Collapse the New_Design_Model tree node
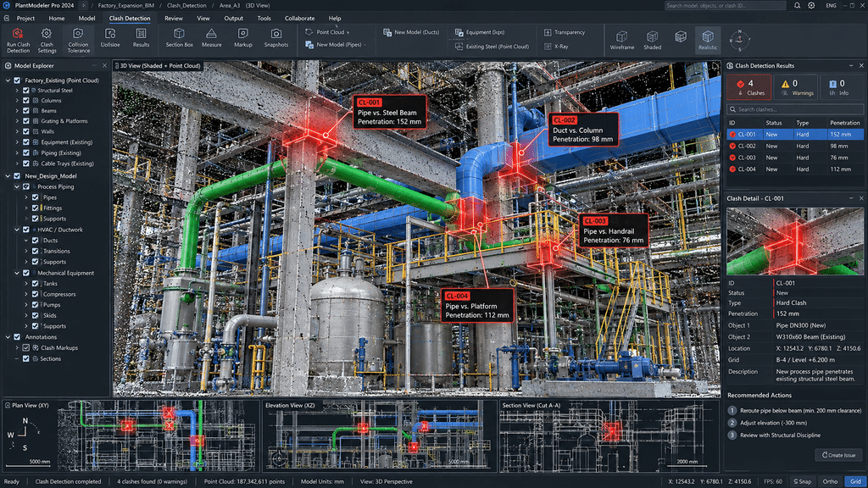The image size is (868, 488). coord(8,176)
